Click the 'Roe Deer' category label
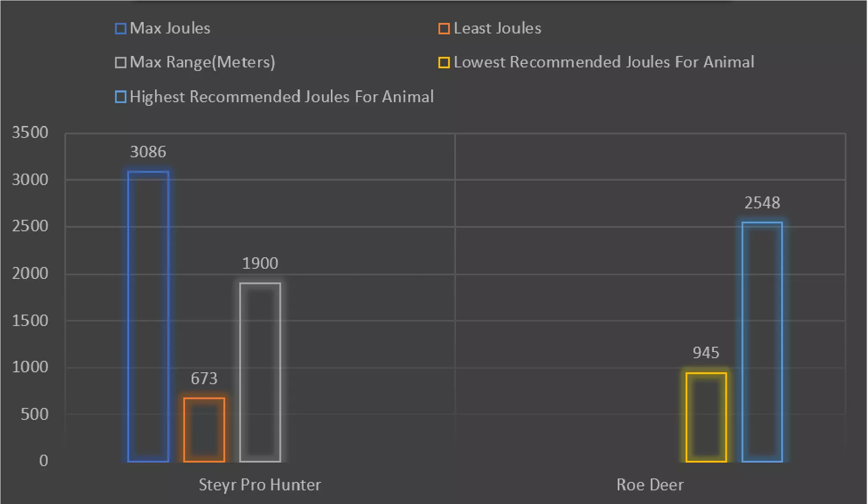This screenshot has height=504, width=868. (650, 485)
